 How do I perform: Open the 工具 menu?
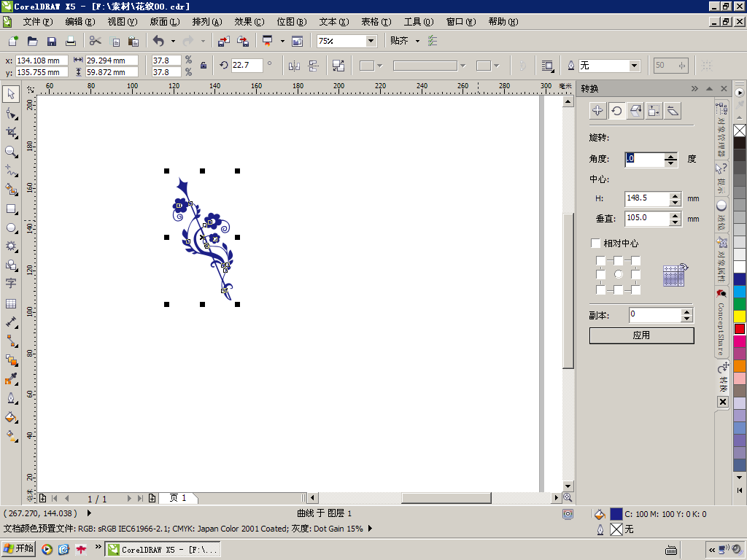coord(419,22)
